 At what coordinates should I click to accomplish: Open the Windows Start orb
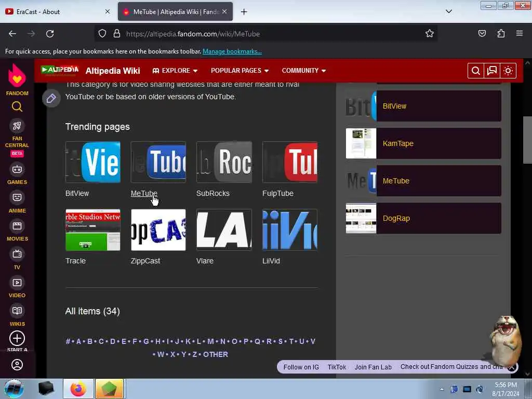[x=14, y=389]
